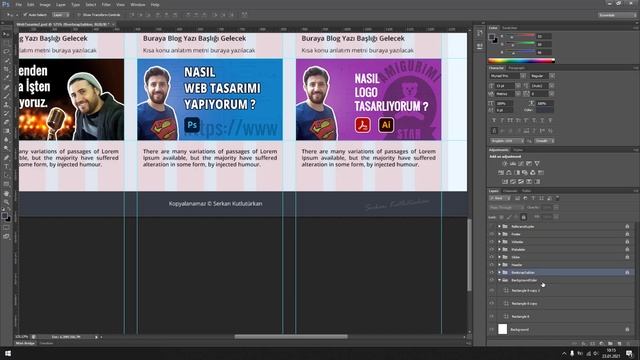Click the layer opacity field
This screenshot has width=640, height=360.
point(548,208)
